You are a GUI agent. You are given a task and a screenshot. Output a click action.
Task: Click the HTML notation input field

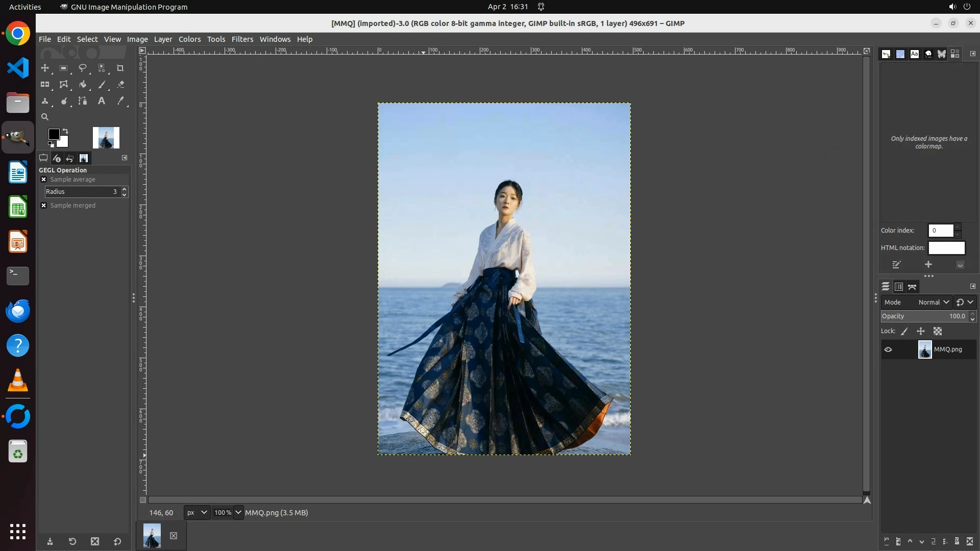(x=946, y=248)
